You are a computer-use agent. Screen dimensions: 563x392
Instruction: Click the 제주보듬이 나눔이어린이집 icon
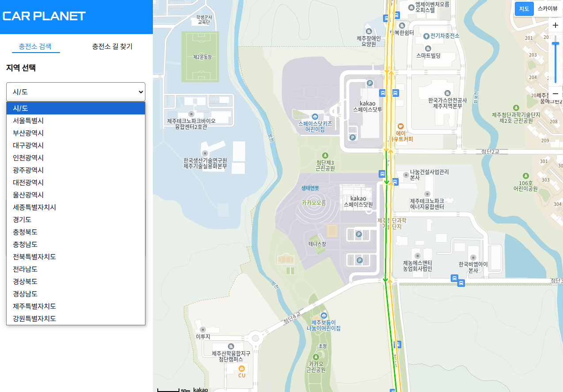coord(324,316)
